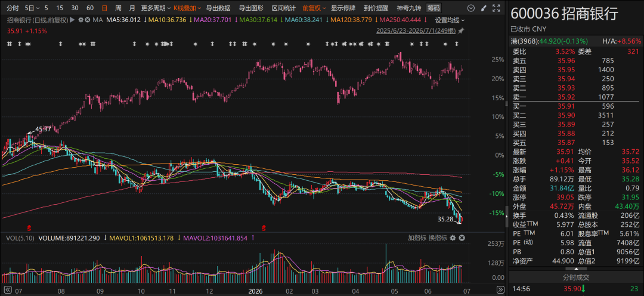644x296 pixels.
Task: Click the 加指标 add indicator link
Action: click(416, 238)
